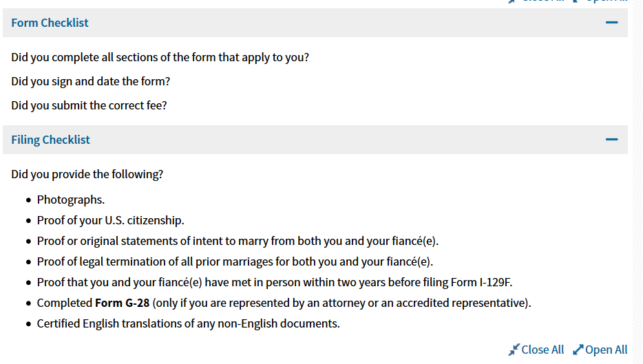Click the Open All link below the checklist
This screenshot has height=364, width=643.
606,350
